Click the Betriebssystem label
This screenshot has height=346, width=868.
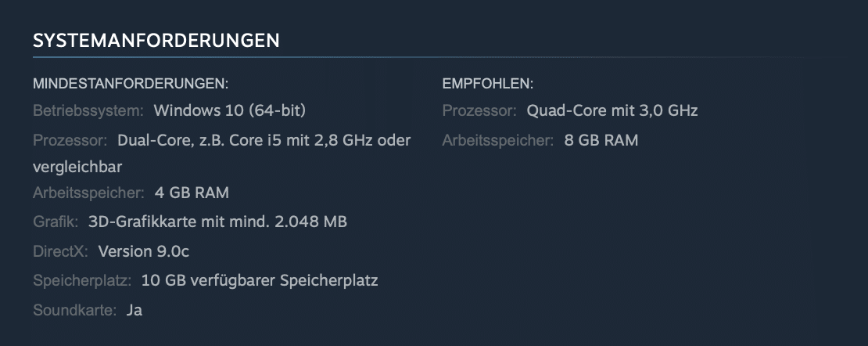[88, 110]
